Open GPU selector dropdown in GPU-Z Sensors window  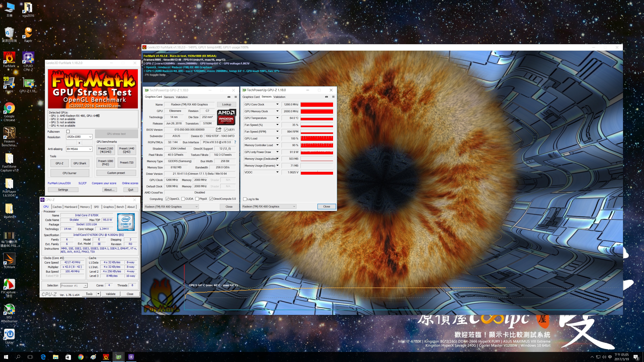(x=269, y=206)
